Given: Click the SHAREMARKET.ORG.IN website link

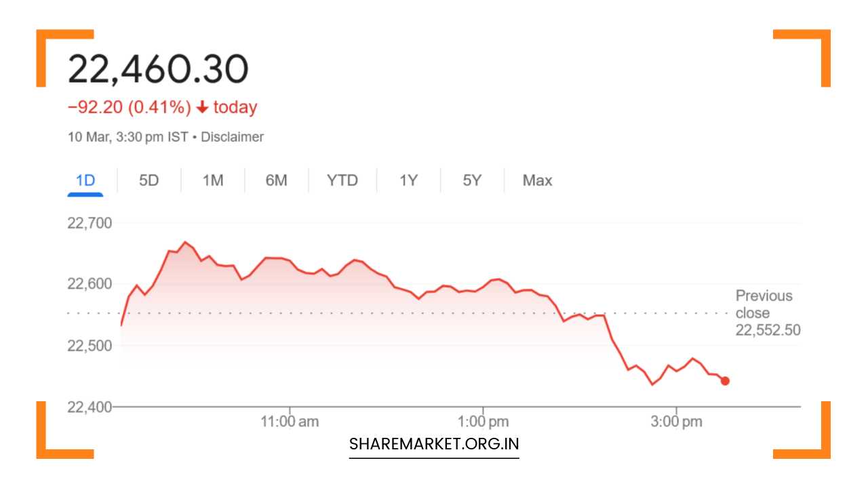Looking at the screenshot, I should point(434,445).
